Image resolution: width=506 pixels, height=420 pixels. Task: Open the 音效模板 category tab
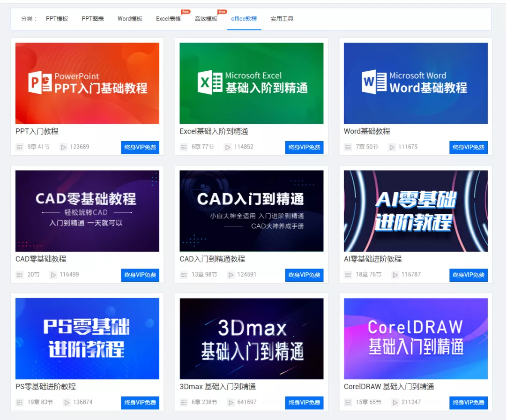[x=206, y=19]
